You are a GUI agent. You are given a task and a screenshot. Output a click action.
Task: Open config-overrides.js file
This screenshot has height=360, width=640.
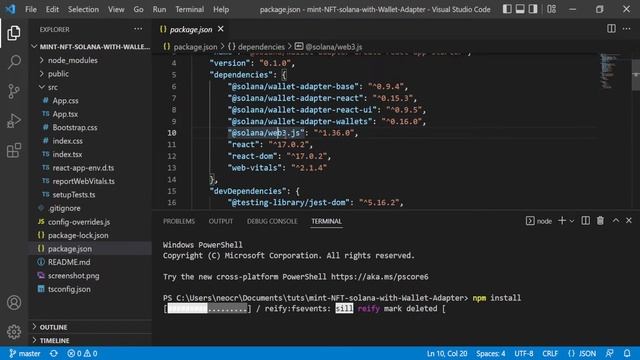click(91, 222)
